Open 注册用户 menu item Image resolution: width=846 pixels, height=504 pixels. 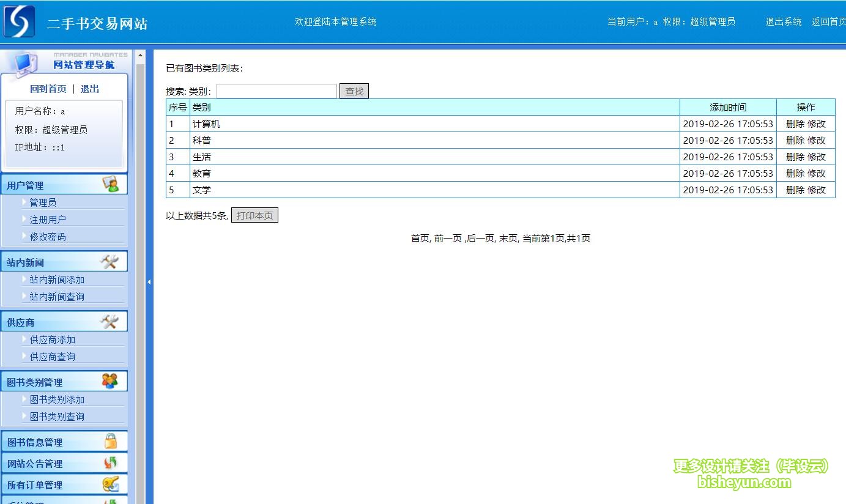[48, 220]
